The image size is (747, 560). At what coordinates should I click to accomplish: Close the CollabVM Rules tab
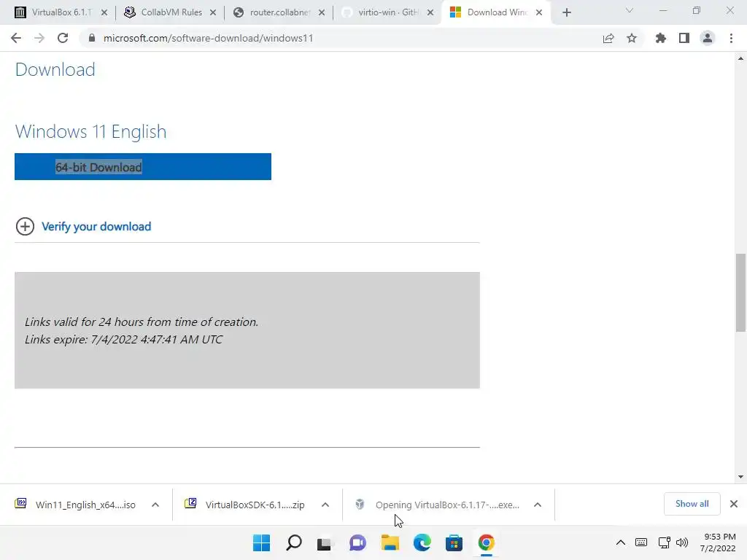pos(213,12)
